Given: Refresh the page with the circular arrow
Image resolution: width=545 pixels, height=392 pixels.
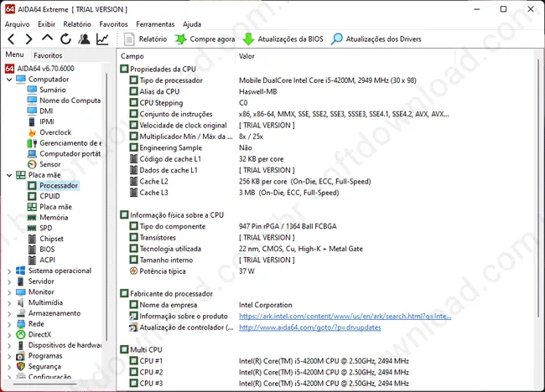Looking at the screenshot, I should 65,39.
